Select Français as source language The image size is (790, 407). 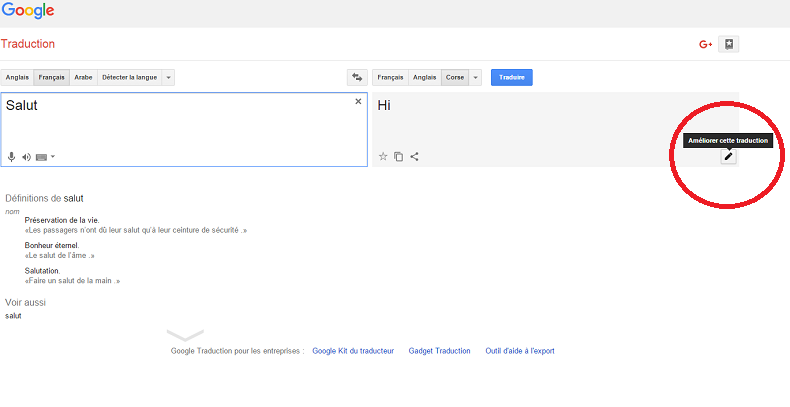[x=51, y=78]
